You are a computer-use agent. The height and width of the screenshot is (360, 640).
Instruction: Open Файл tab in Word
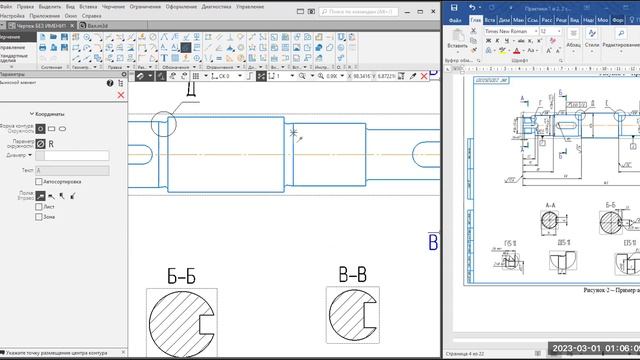point(455,20)
